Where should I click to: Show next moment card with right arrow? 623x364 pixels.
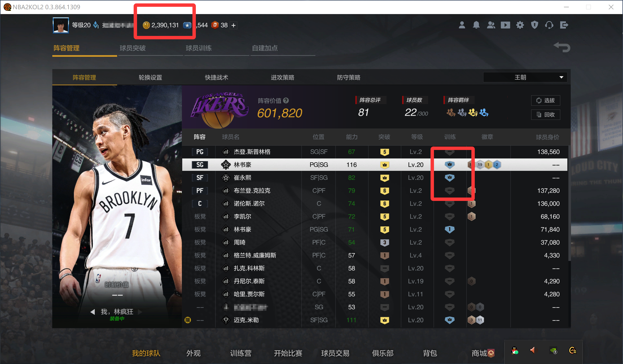[x=140, y=312]
